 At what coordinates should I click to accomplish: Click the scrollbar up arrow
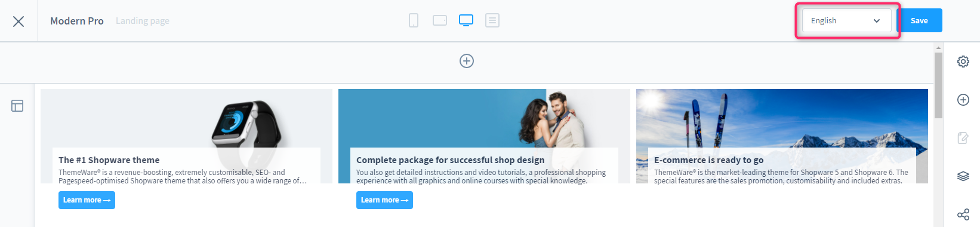(939, 47)
